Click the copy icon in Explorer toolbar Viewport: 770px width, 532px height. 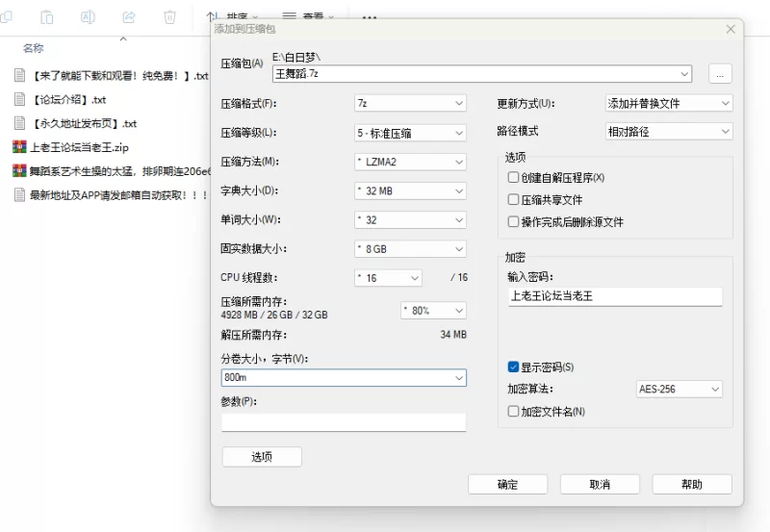pyautogui.click(x=6, y=16)
